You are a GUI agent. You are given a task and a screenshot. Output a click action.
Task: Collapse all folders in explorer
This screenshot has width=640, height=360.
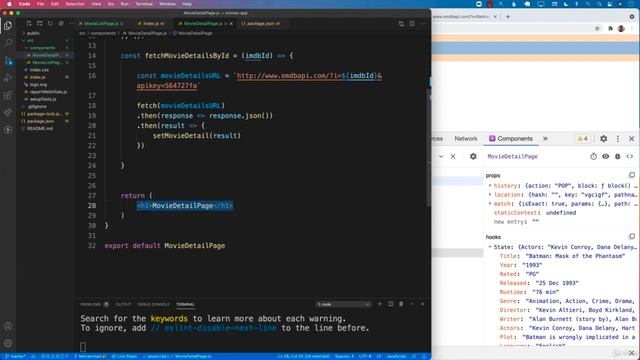(x=61, y=24)
